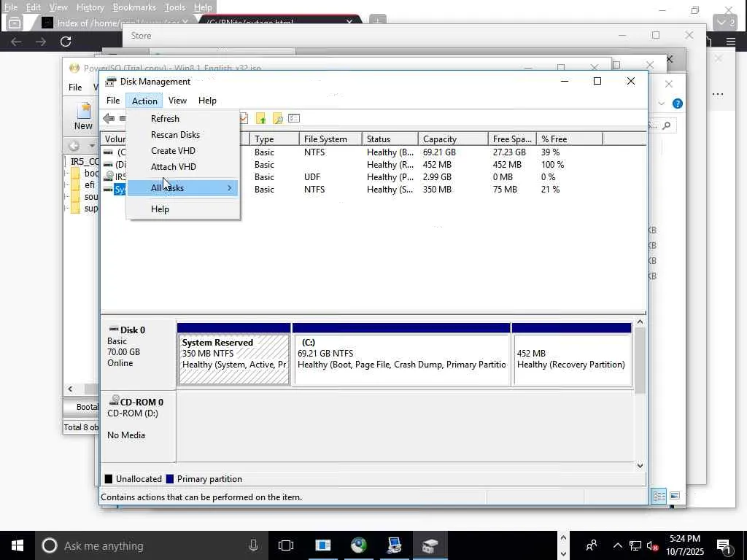Click the chevron dropdown next to the help icon
747x560 pixels.
[x=661, y=104]
